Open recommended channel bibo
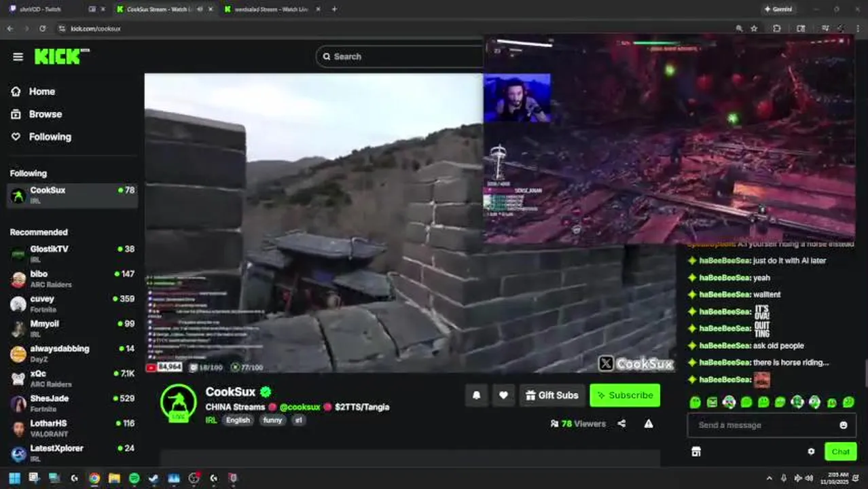 [x=73, y=279]
